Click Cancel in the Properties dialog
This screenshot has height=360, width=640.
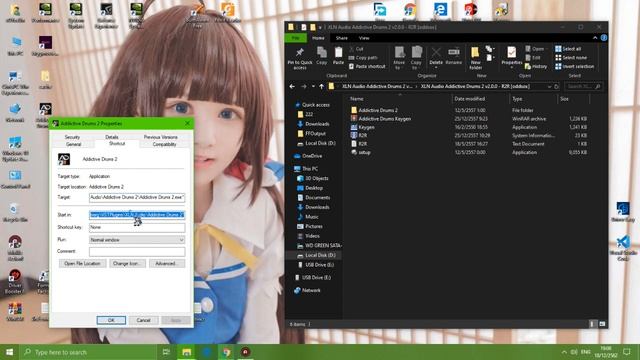(144, 320)
